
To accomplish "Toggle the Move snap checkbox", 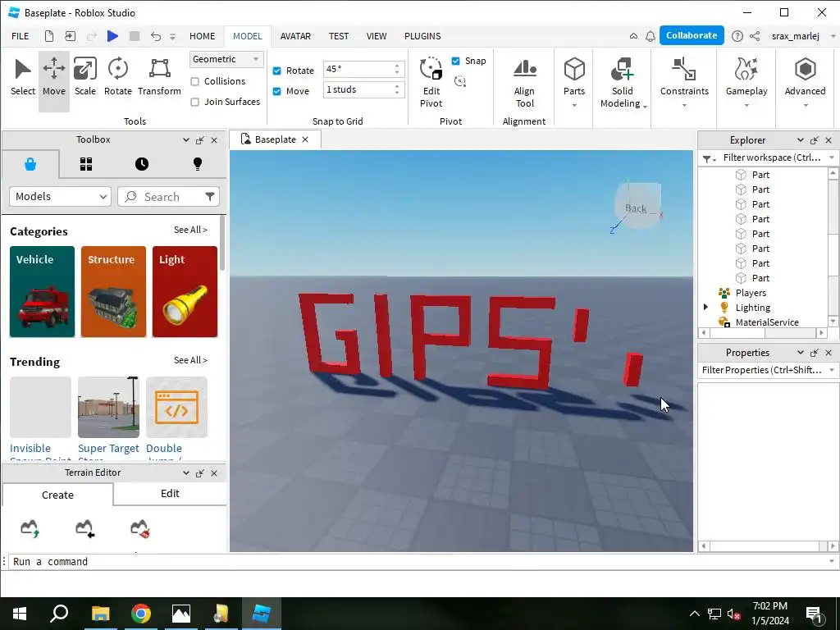I will pos(277,91).
